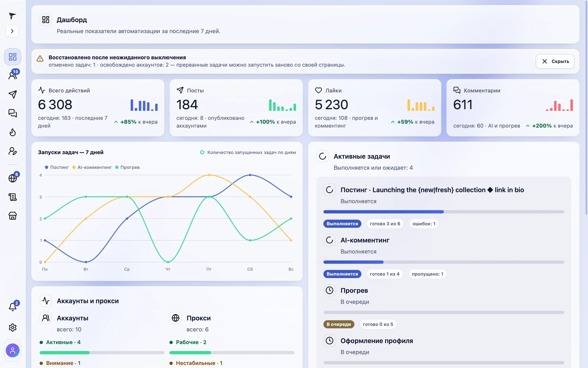Open the Посты stat card

pos(236,108)
